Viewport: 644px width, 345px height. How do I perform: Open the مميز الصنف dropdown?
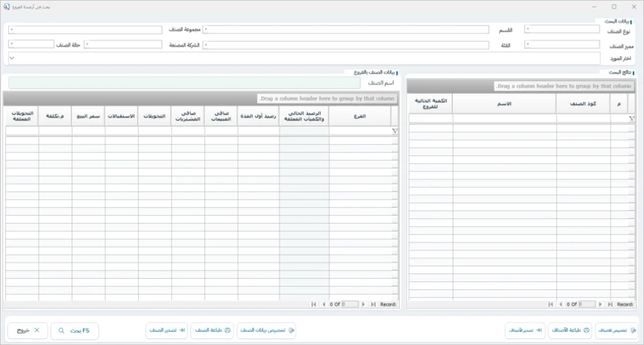pos(562,44)
